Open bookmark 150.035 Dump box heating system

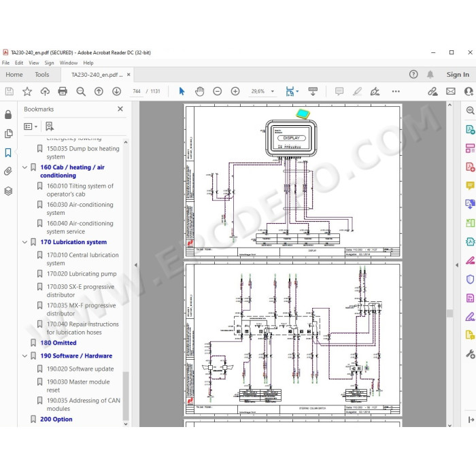(82, 152)
